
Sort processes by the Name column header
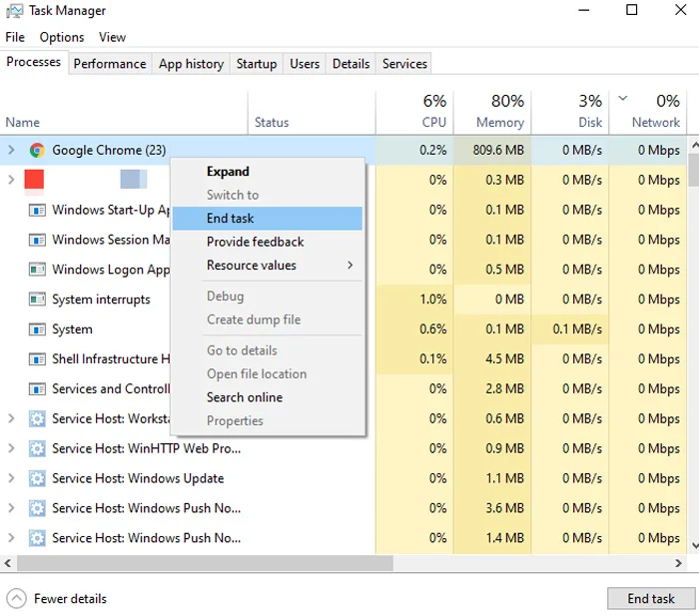point(124,113)
